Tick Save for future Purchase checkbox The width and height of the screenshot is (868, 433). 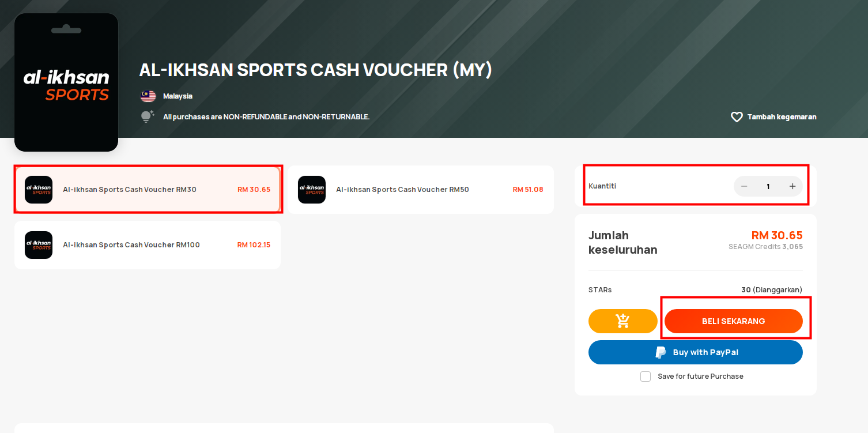pos(646,376)
